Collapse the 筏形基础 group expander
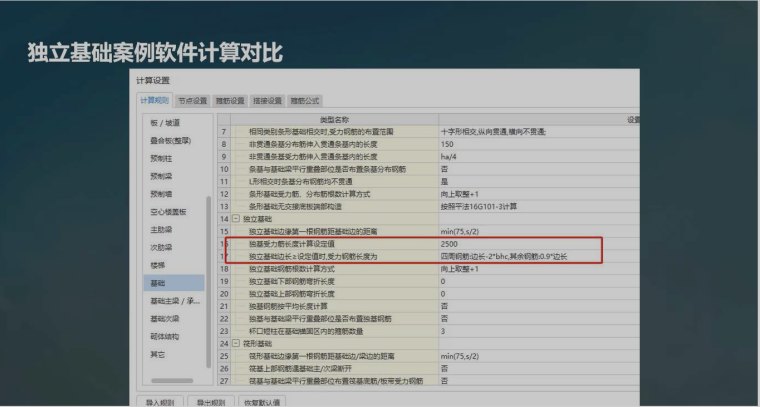 click(237, 343)
